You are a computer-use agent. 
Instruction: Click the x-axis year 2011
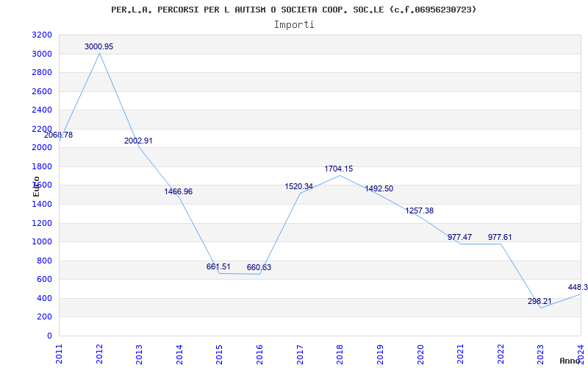(x=60, y=354)
